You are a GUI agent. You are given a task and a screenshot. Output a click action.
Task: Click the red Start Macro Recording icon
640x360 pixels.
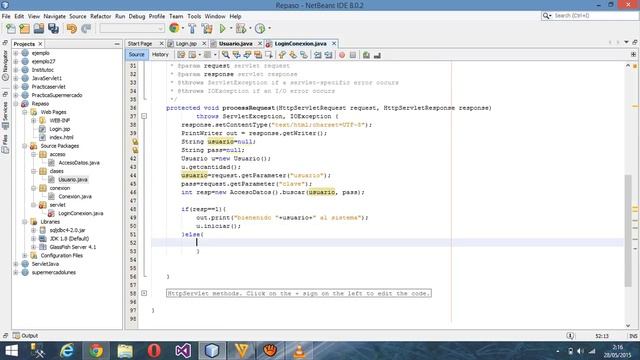pos(342,55)
